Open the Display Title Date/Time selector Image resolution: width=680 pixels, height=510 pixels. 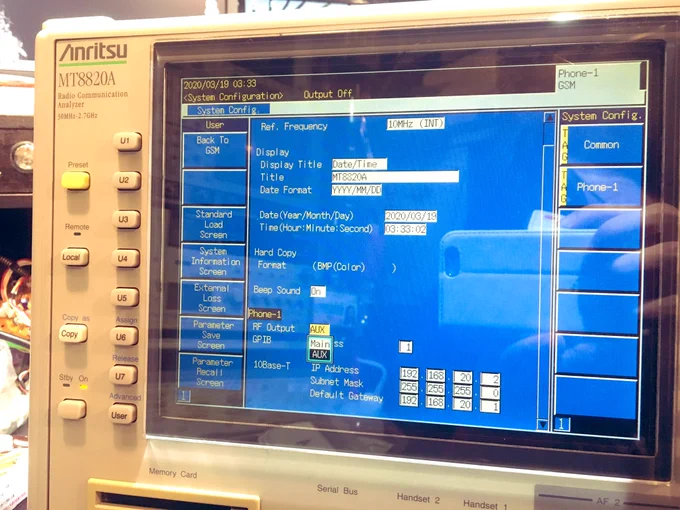[359, 164]
